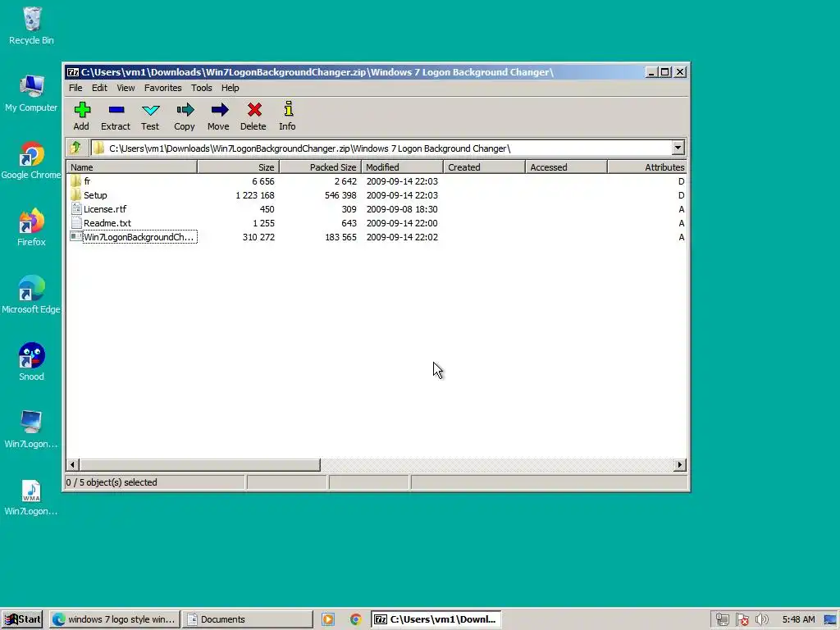Click the horizontal scrollbar right arrow
This screenshot has width=840, height=630.
[x=680, y=464]
